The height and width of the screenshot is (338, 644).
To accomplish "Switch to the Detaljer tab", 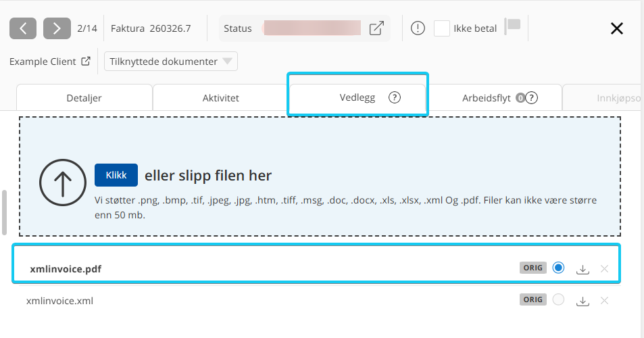I will pyautogui.click(x=84, y=98).
